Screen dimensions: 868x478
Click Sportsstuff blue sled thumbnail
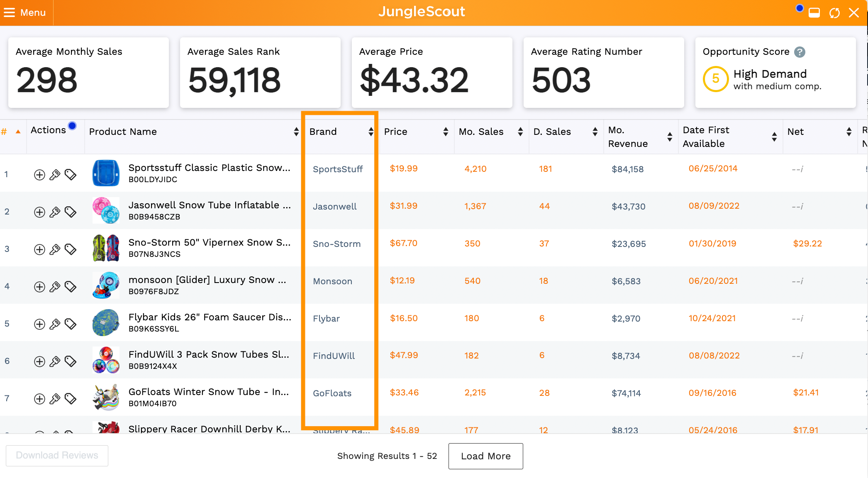tap(106, 173)
